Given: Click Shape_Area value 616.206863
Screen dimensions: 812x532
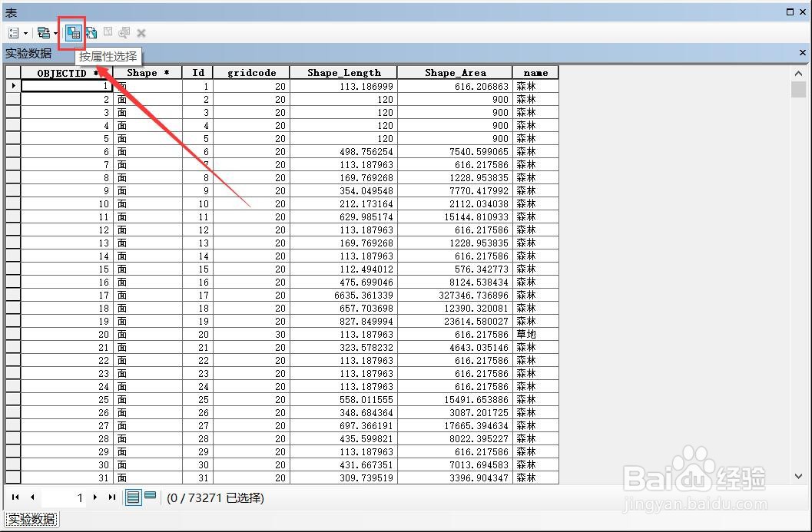Looking at the screenshot, I should pyautogui.click(x=456, y=87).
